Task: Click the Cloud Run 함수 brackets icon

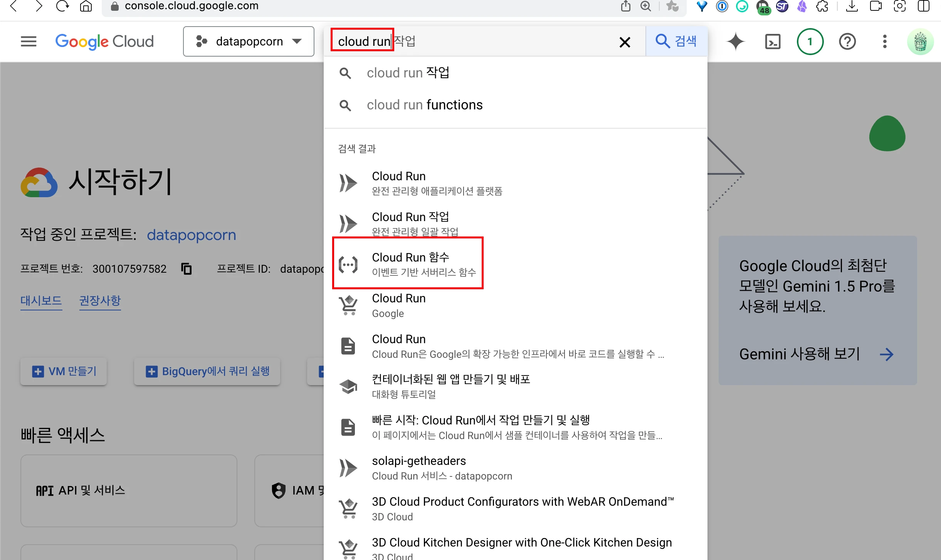Action: coord(348,265)
